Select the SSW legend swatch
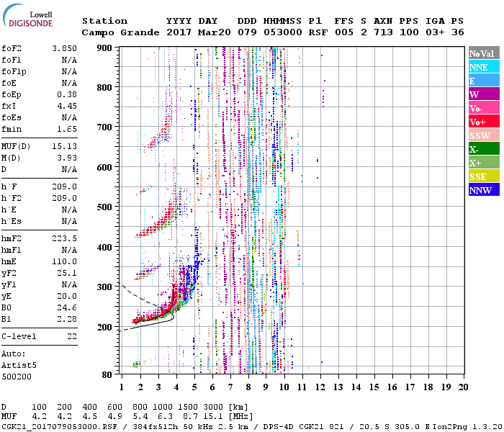Viewport: 504px width, 432px height. click(x=484, y=135)
